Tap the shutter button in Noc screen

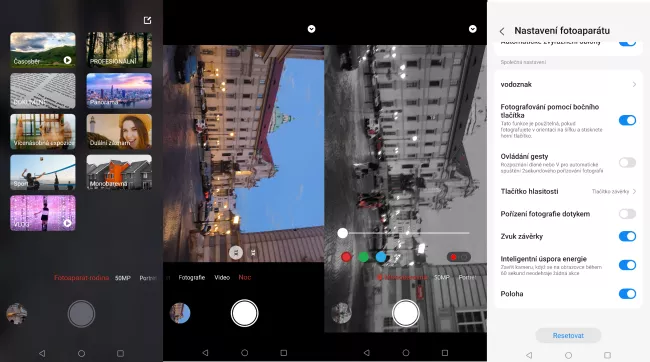(x=245, y=313)
